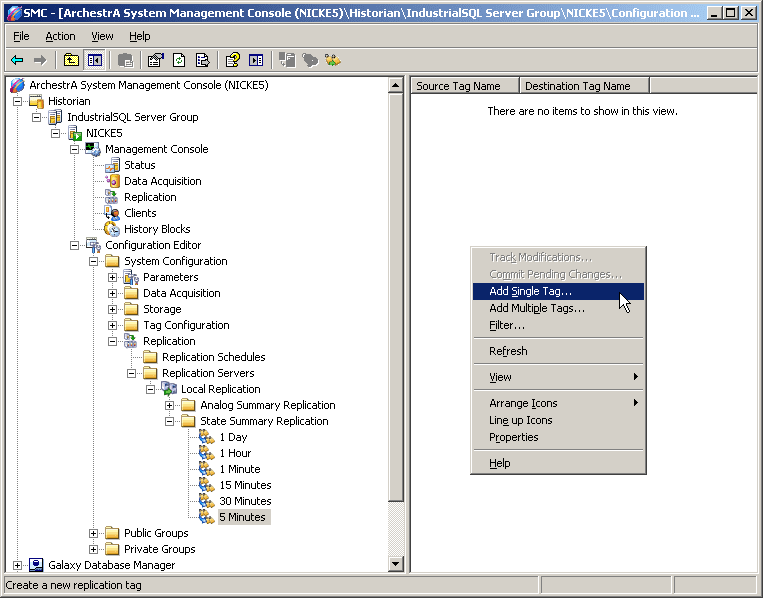The width and height of the screenshot is (763, 598).
Task: Collapse the Historian node
Action: point(18,101)
